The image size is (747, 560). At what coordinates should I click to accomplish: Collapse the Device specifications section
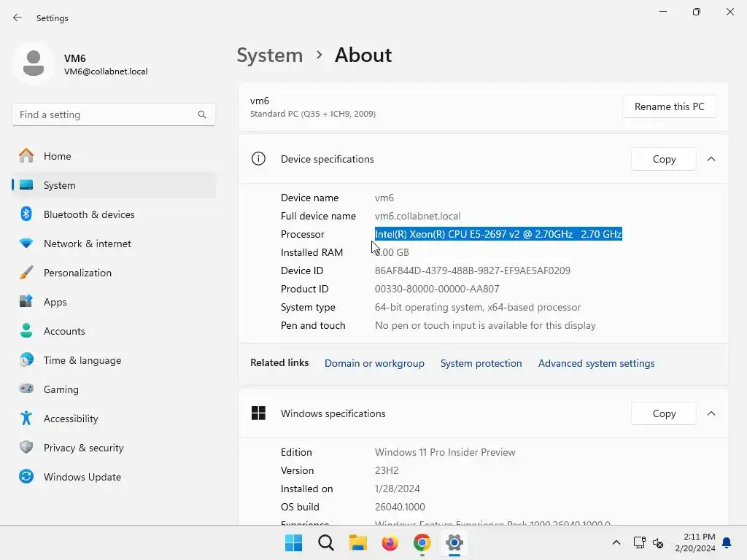711,159
